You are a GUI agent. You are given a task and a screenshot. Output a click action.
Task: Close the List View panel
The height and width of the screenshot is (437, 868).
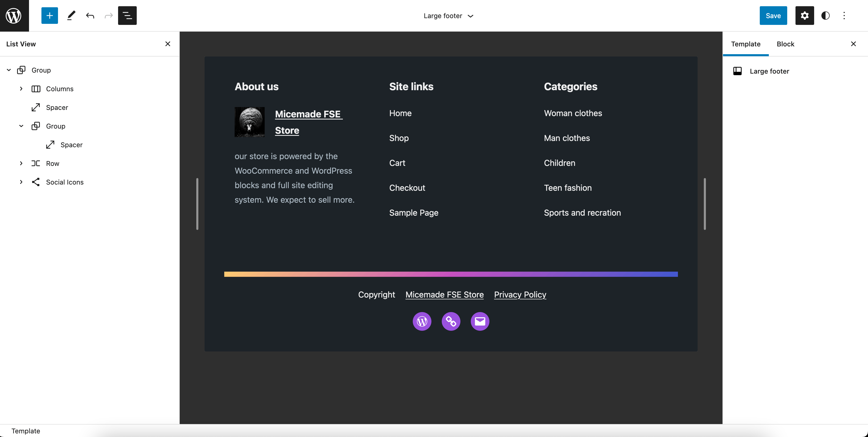click(x=168, y=44)
